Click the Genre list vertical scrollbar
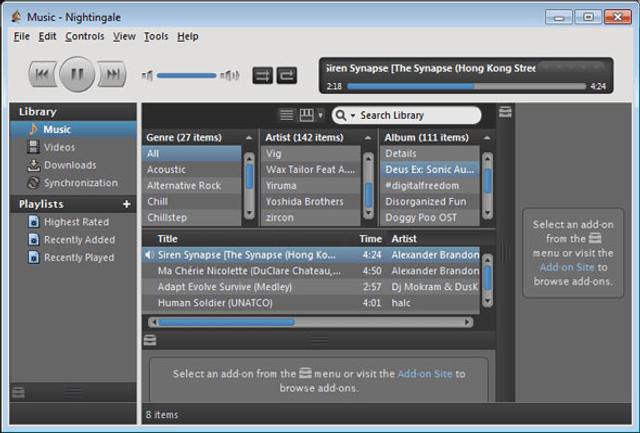The height and width of the screenshot is (433, 640). (x=249, y=186)
